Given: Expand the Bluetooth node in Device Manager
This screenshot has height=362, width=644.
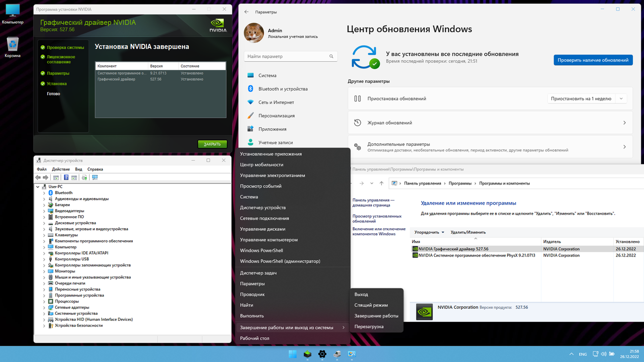Looking at the screenshot, I should point(44,193).
